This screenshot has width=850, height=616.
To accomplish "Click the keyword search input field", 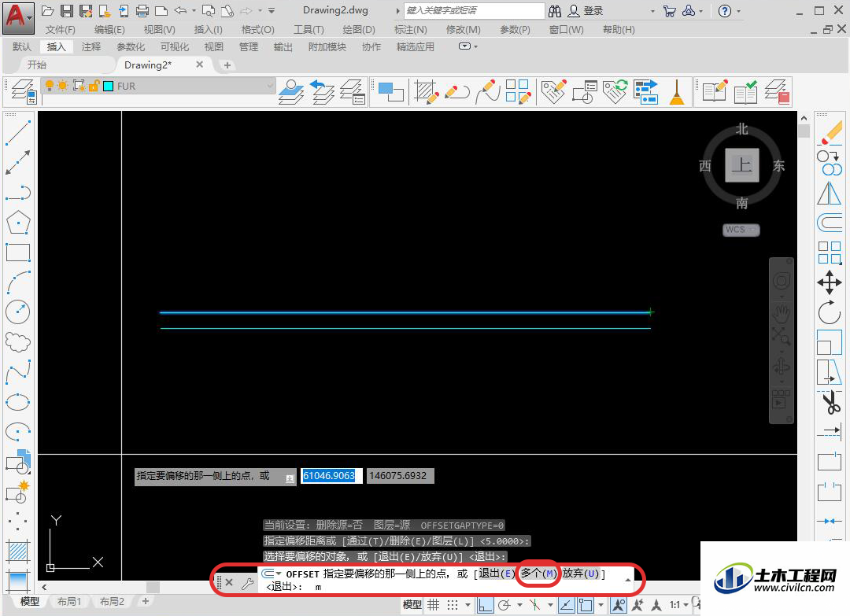I will coord(475,10).
